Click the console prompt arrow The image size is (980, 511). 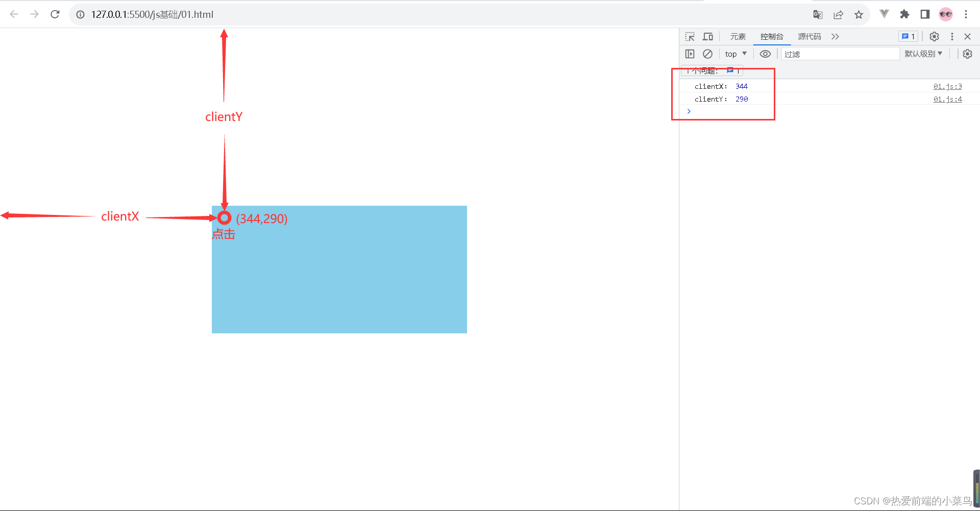(x=689, y=111)
